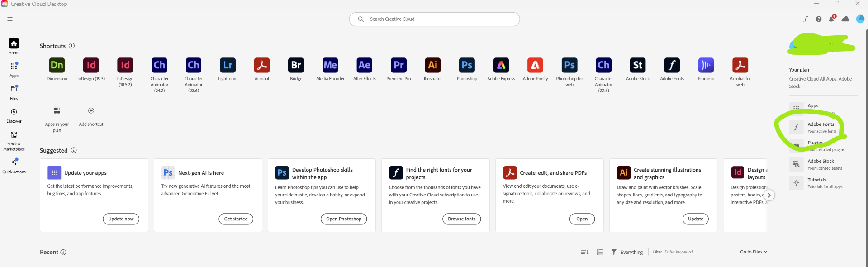Open the Frame.io shortcut
868x267 pixels.
pos(706,65)
